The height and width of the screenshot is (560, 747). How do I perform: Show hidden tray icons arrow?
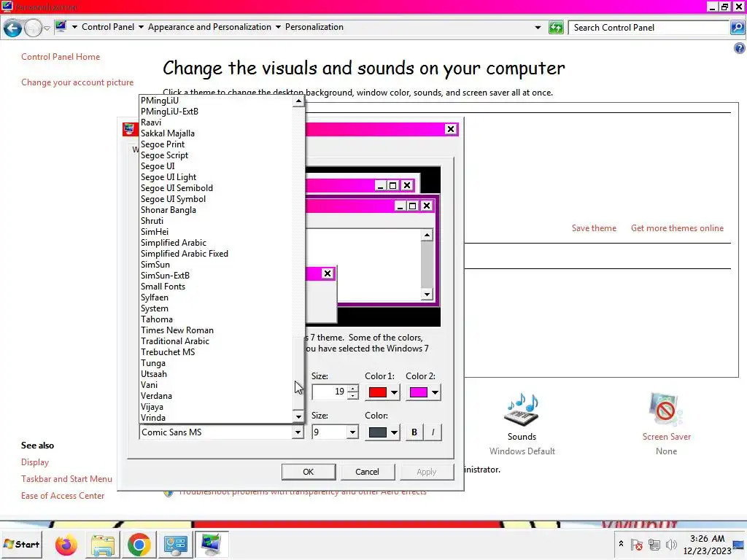point(621,544)
